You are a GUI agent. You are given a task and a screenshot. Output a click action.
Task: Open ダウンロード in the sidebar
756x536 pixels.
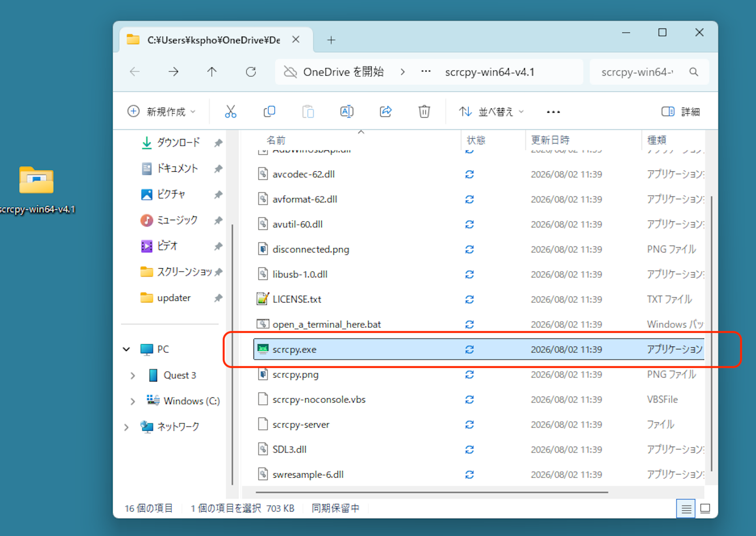click(x=178, y=142)
